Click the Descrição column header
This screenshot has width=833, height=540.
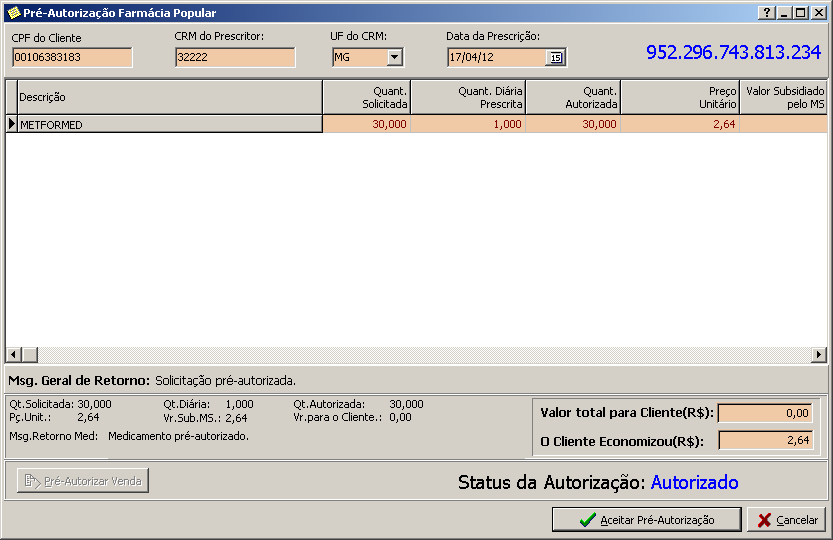point(170,97)
